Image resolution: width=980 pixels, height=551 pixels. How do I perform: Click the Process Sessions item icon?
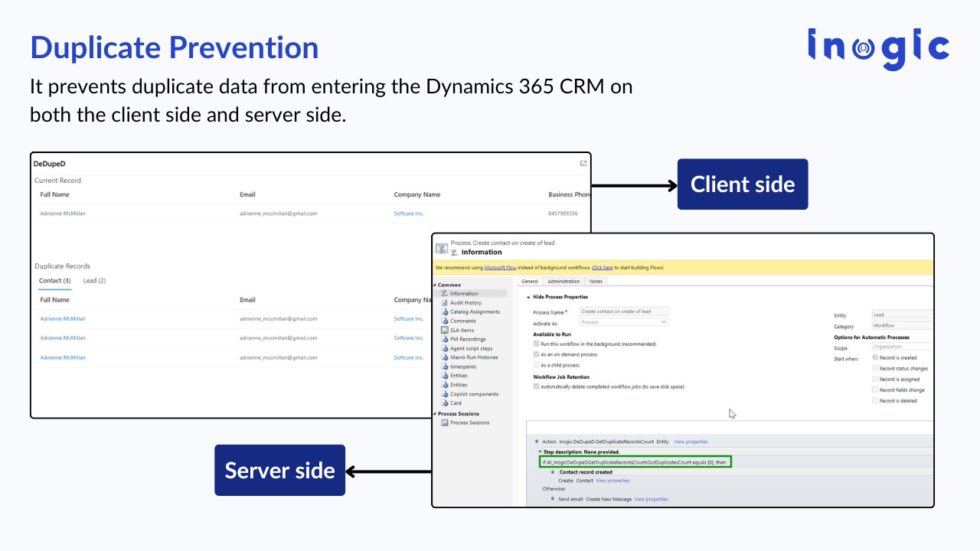pyautogui.click(x=444, y=423)
